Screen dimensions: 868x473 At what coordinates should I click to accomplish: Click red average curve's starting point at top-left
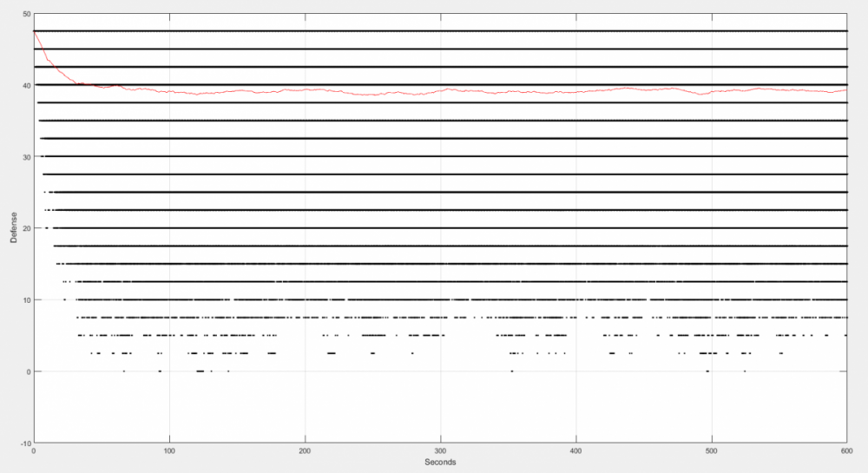coord(34,32)
